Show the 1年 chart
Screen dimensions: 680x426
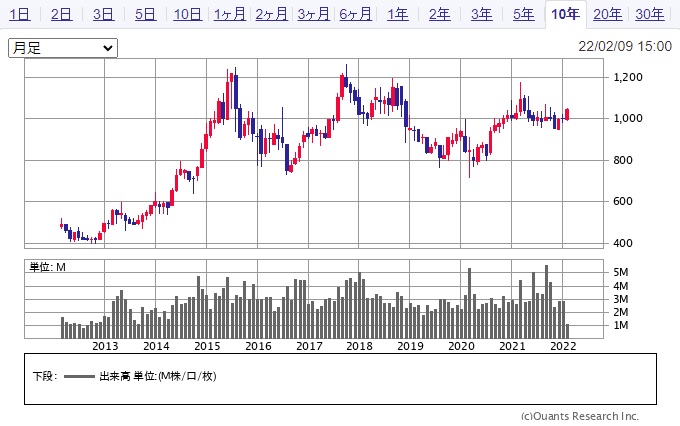[x=398, y=14]
